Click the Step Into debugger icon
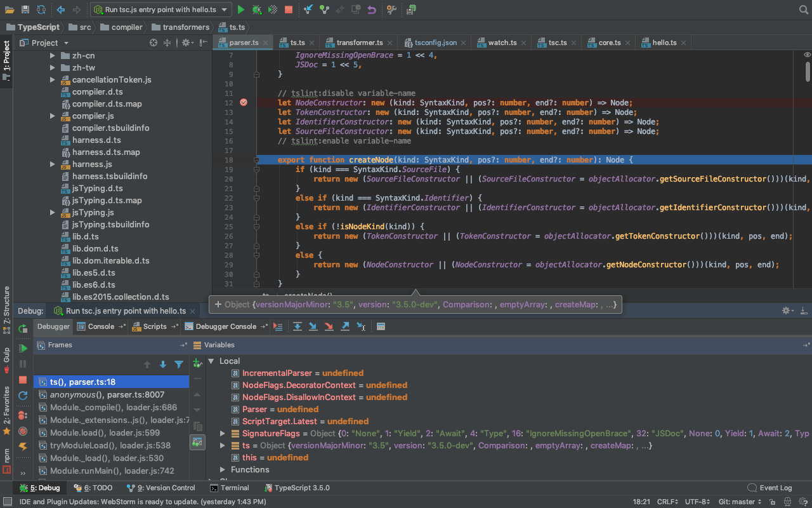This screenshot has width=812, height=508. (313, 326)
